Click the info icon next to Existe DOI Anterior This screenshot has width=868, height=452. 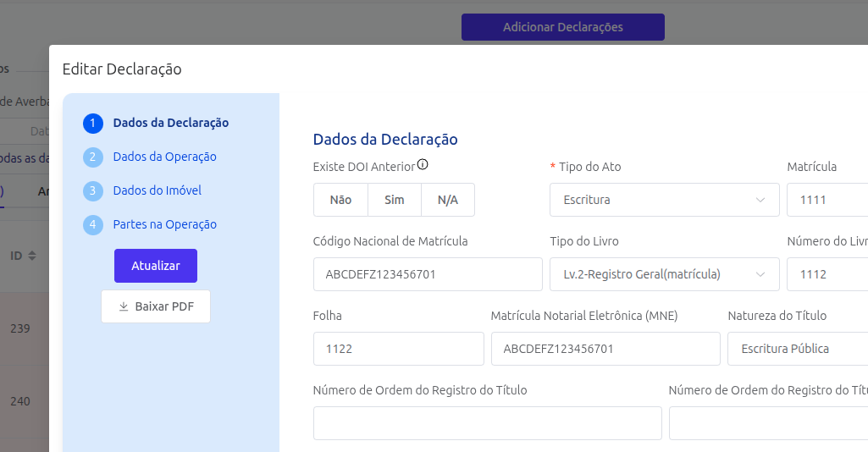423,164
